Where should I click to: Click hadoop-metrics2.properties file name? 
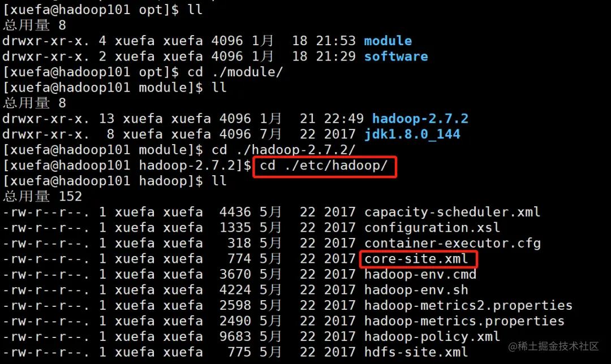tap(468, 306)
